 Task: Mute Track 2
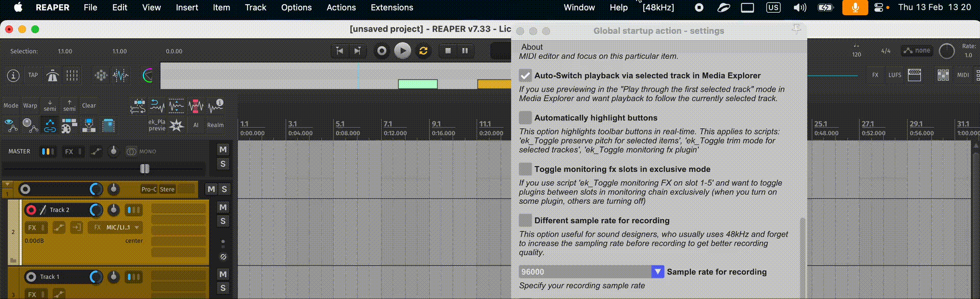pos(223,207)
